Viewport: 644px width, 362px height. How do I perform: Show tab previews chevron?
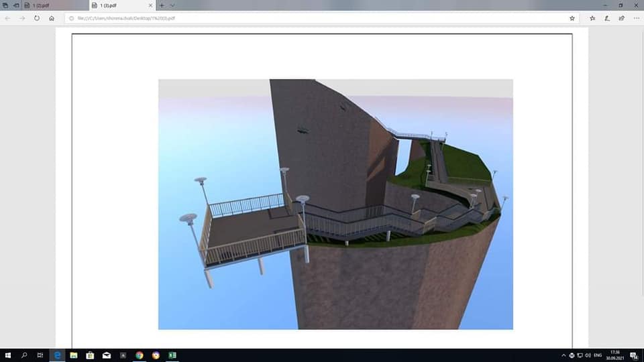click(172, 5)
